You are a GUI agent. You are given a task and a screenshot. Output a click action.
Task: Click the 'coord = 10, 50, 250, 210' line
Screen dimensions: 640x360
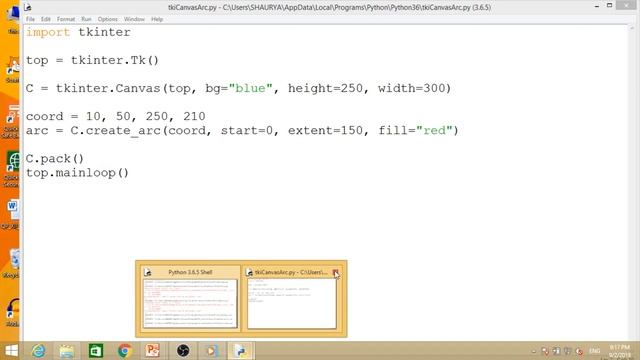click(x=116, y=116)
